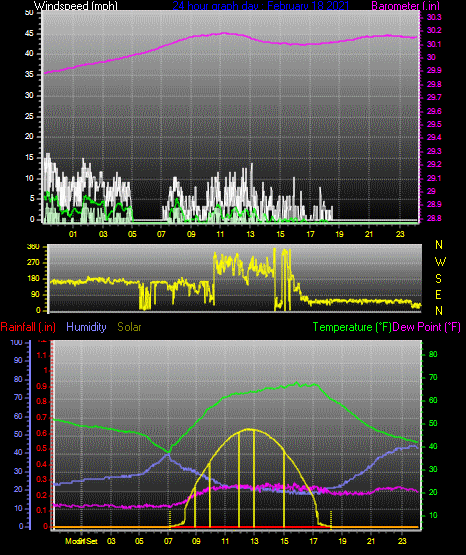Screen dimensions: 466x555
Task: Click the red rainfall axis value 0.5
Action: point(42,448)
